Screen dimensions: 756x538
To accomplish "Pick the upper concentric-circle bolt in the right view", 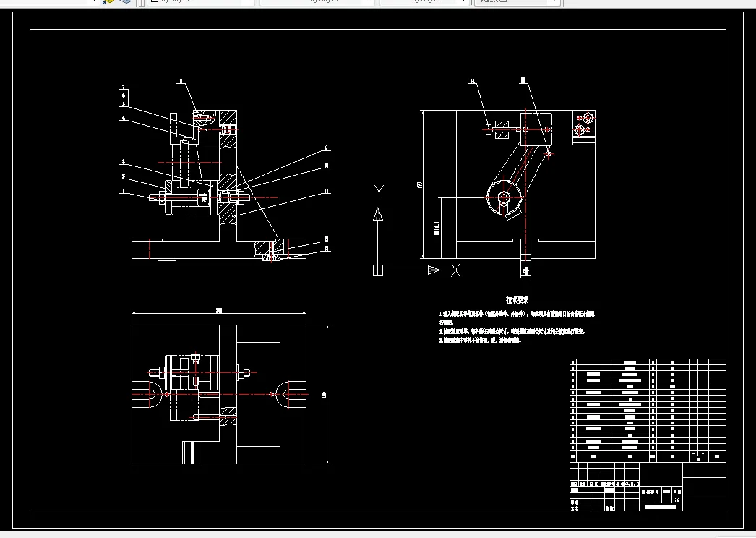I will pyautogui.click(x=588, y=118).
